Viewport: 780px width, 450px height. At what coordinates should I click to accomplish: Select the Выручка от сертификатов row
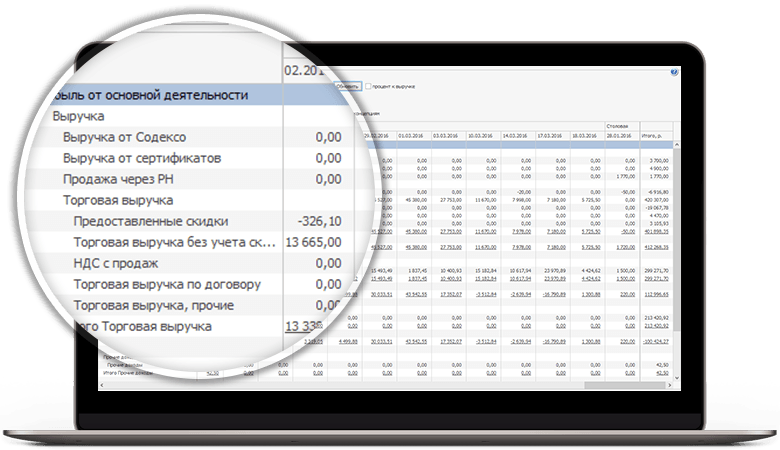199,158
